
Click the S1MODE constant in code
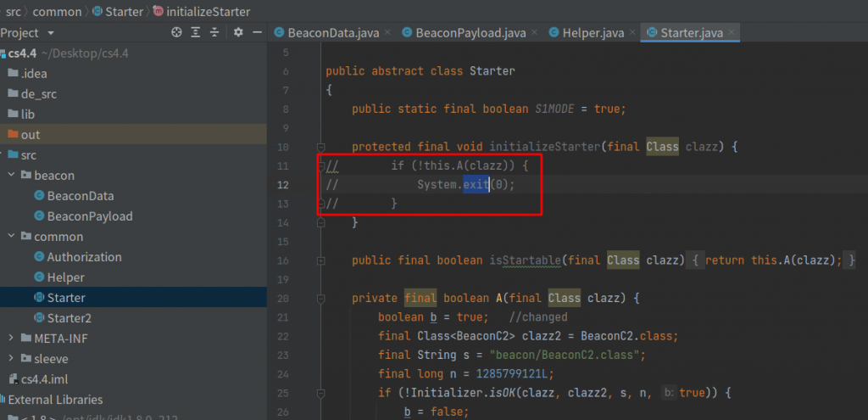[554, 109]
